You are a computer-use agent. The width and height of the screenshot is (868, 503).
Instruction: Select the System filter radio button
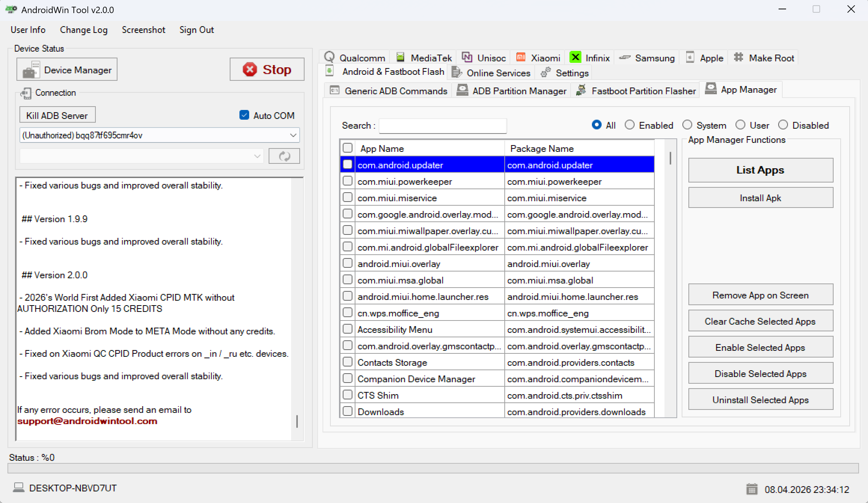pyautogui.click(x=687, y=125)
